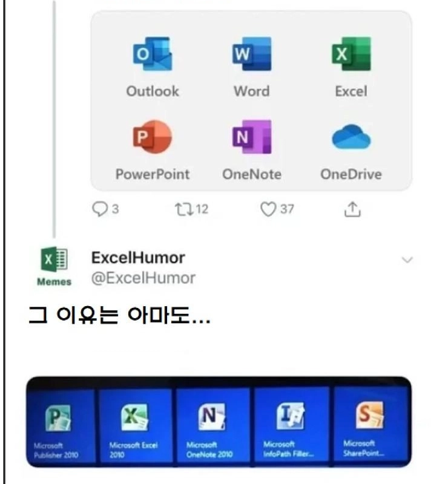Select the PowerPoint app icon

[x=153, y=137]
